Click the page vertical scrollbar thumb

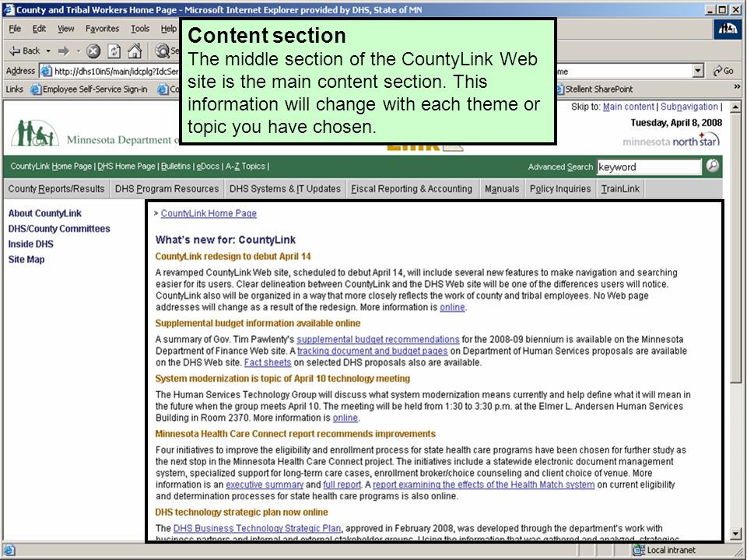tap(735, 247)
